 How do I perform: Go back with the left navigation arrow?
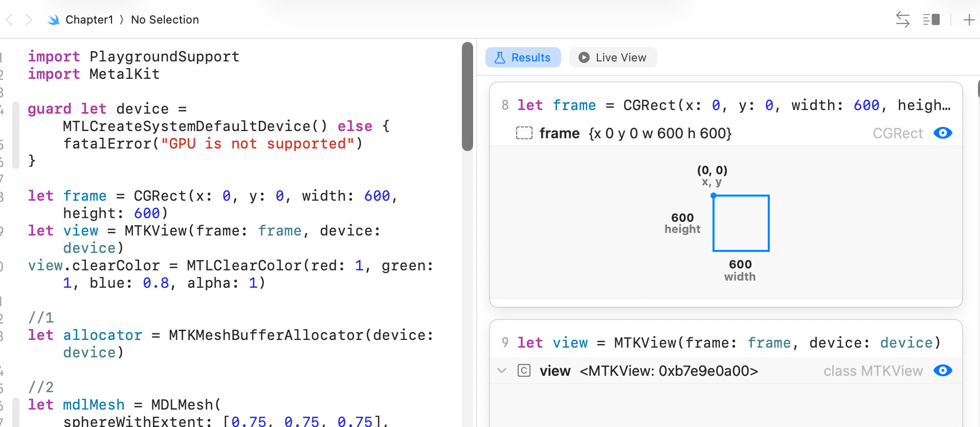pyautogui.click(x=9, y=20)
